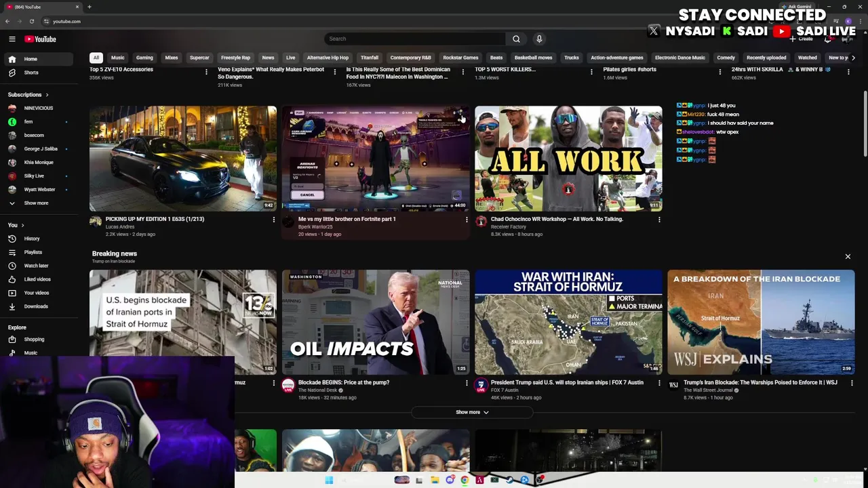
Task: Expand the You section
Action: 16,225
